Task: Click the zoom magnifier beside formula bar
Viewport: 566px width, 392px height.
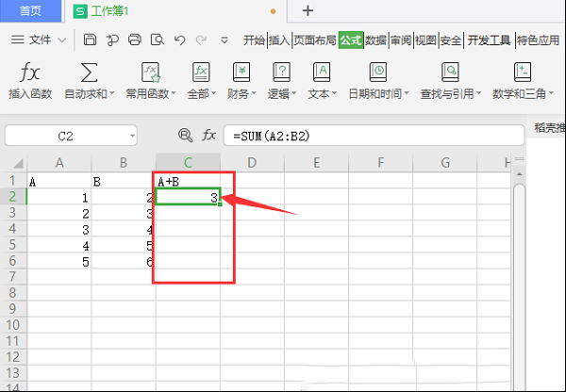Action: click(185, 136)
